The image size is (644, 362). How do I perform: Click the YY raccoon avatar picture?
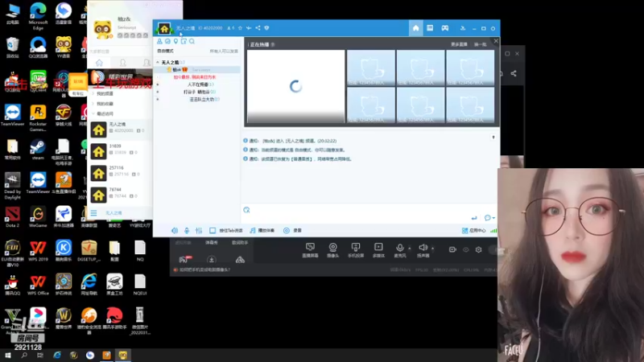tap(103, 30)
